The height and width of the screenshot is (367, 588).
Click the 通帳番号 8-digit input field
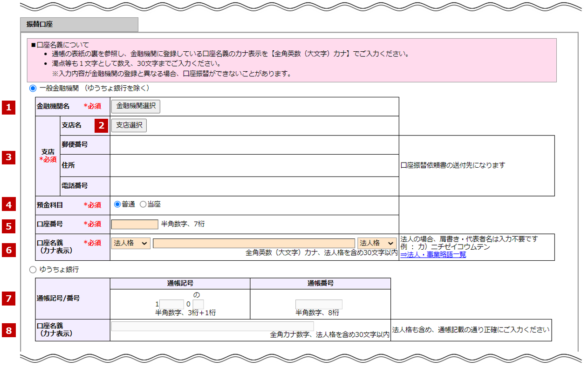[319, 304]
